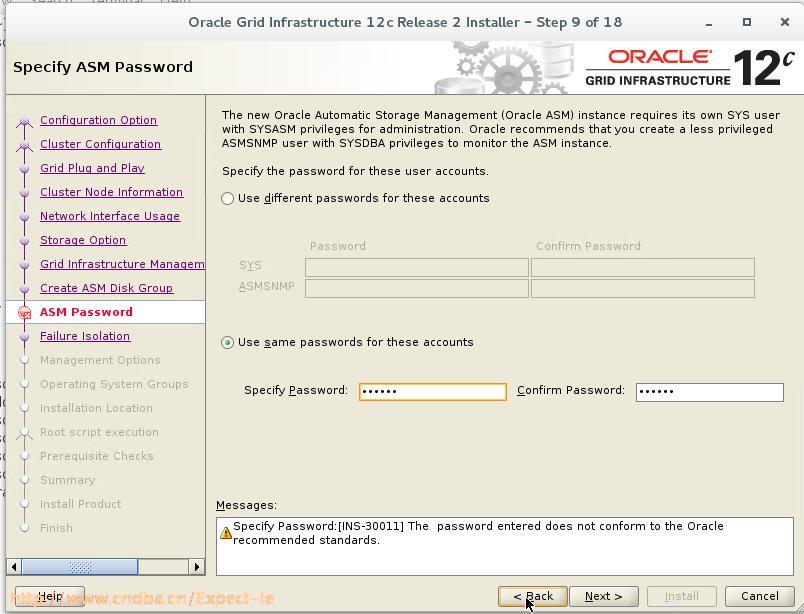Open the Configuration Option step

coord(98,120)
